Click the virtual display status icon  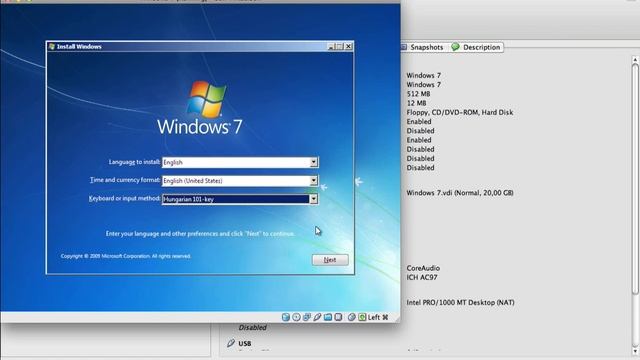click(x=338, y=317)
